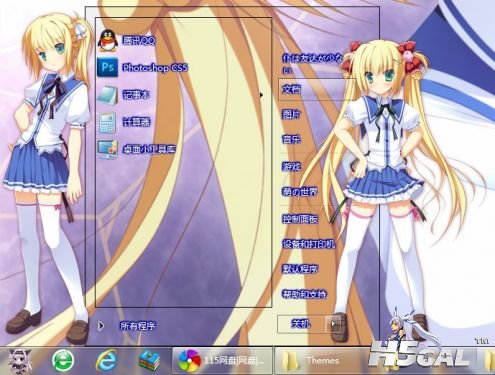
Task: Open Games (游戏) in Start menu
Action: 292,166
